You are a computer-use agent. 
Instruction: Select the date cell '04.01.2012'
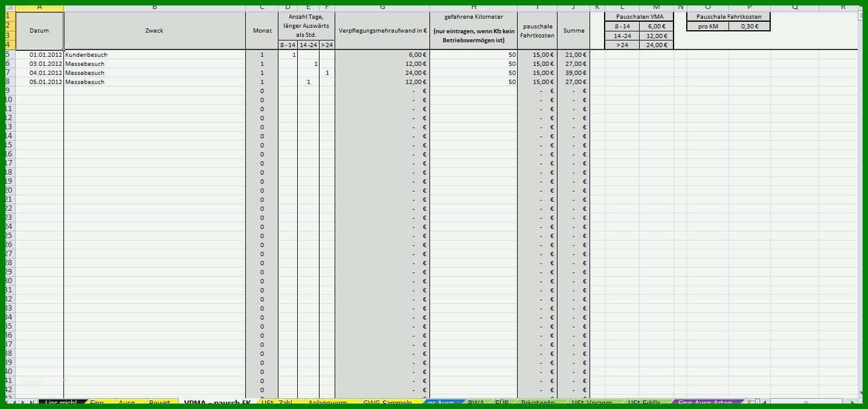39,72
